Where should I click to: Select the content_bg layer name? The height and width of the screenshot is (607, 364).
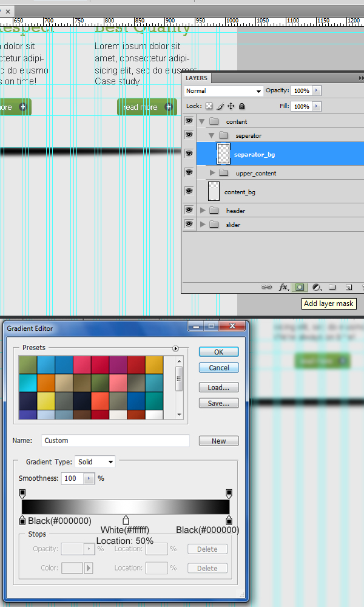(240, 192)
